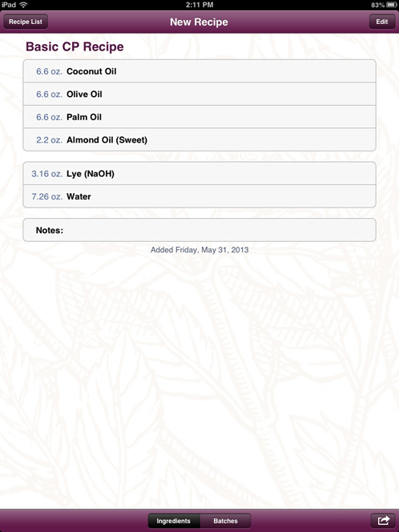Tap the 6.6 oz. Coconut Oil amount
Viewport: 399px width, 532px height.
tap(49, 71)
